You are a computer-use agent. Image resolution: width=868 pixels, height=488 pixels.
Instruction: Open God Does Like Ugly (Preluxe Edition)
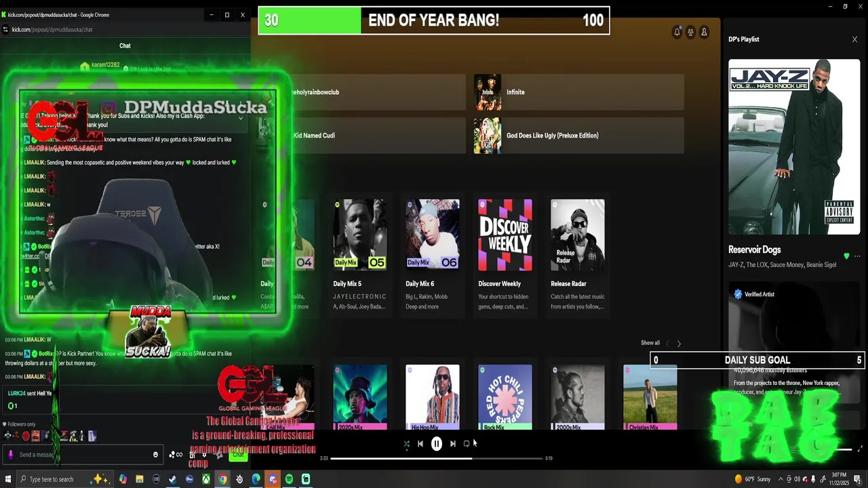578,136
